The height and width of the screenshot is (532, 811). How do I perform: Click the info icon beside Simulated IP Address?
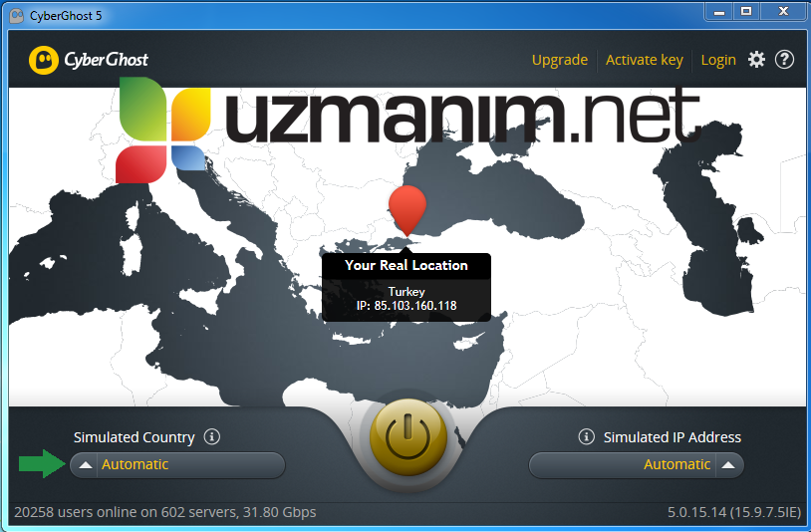tap(586, 436)
